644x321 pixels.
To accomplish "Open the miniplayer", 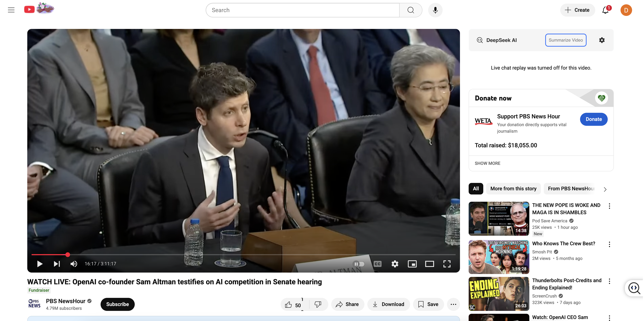I will pyautogui.click(x=412, y=264).
